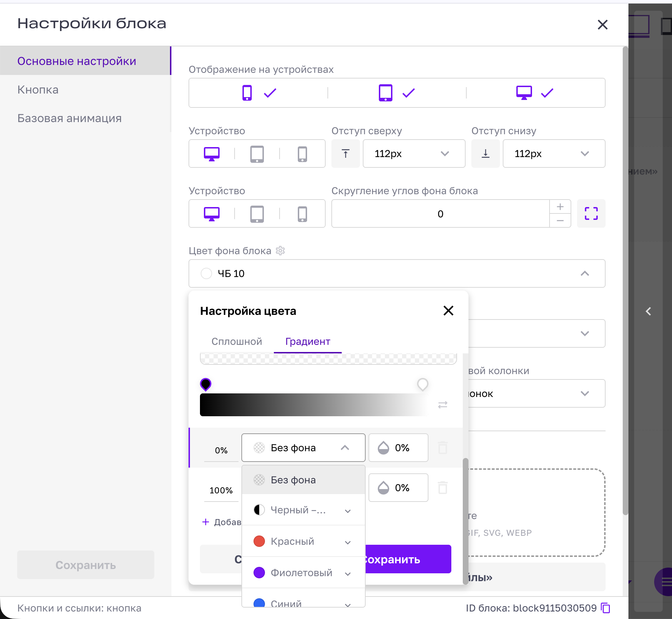Viewport: 672px width, 619px height.
Task: Select the black gradient start stop marker
Action: click(206, 384)
